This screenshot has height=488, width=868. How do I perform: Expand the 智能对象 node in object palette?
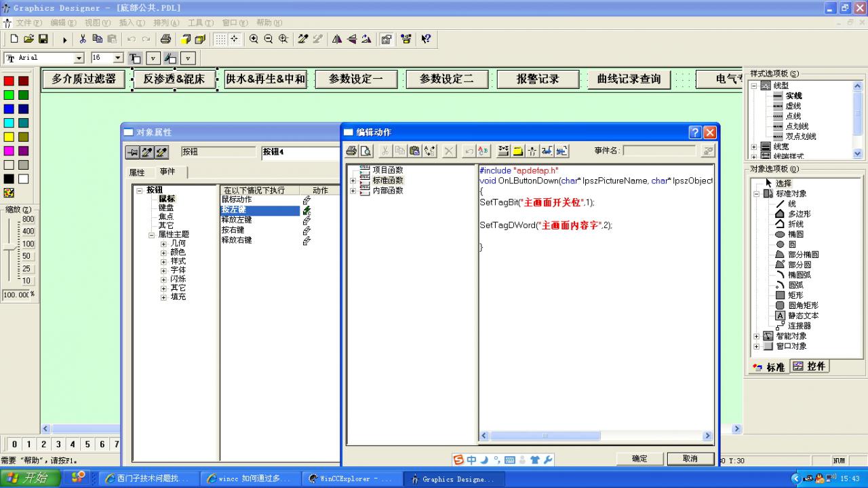click(757, 336)
